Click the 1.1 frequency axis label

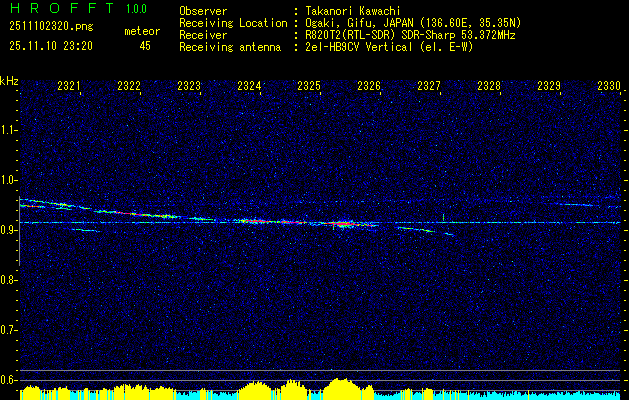tap(9, 130)
